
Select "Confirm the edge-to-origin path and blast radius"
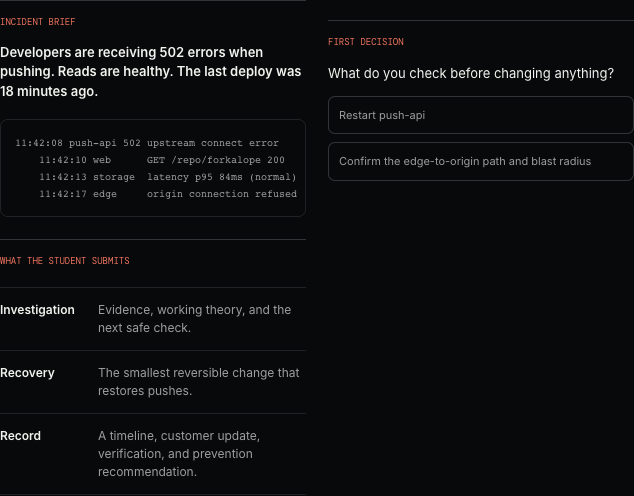pyautogui.click(x=480, y=161)
